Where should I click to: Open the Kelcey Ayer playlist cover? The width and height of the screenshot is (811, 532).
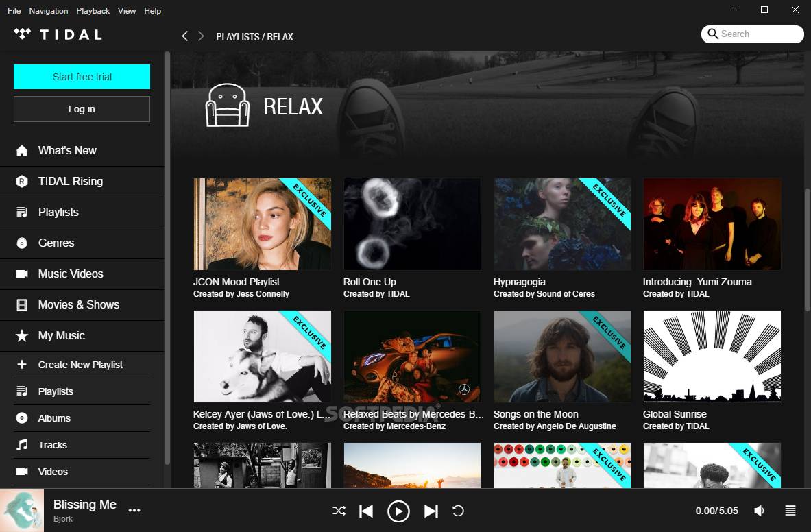point(263,356)
